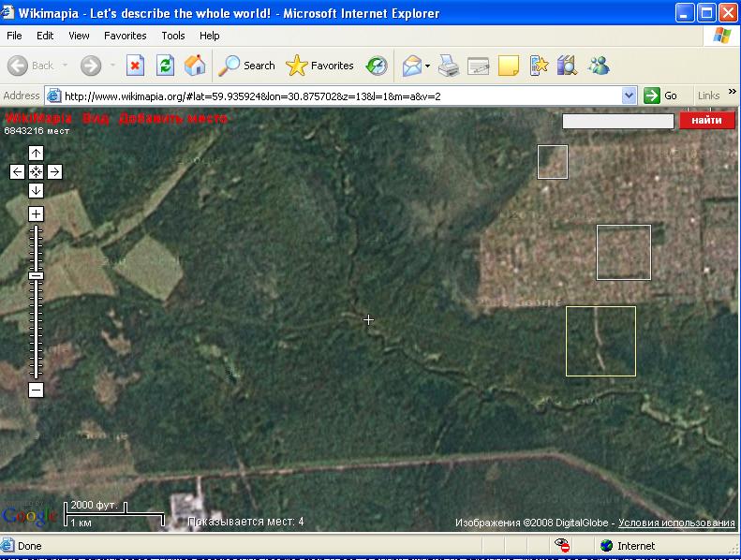This screenshot has width=741, height=560.
Task: Click the Добавить место link
Action: [x=173, y=119]
